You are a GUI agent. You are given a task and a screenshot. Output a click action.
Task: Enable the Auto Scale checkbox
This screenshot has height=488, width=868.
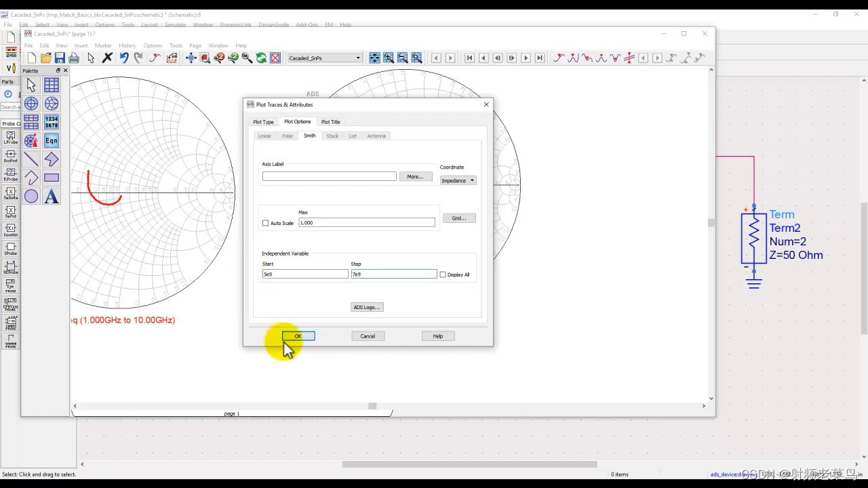point(266,223)
